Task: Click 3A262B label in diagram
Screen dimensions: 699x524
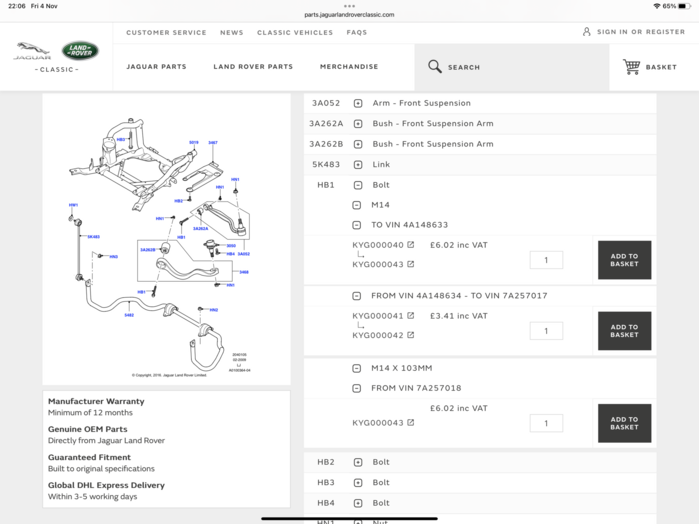Action: pos(147,249)
